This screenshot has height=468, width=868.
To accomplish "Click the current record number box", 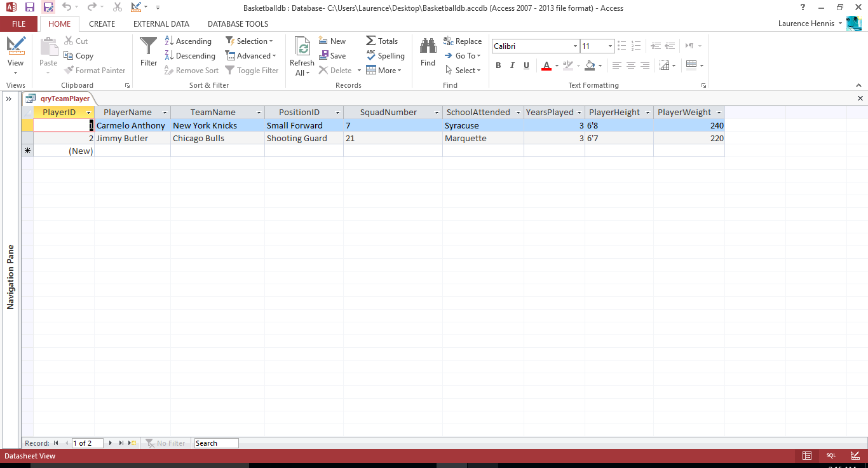I will tap(87, 443).
